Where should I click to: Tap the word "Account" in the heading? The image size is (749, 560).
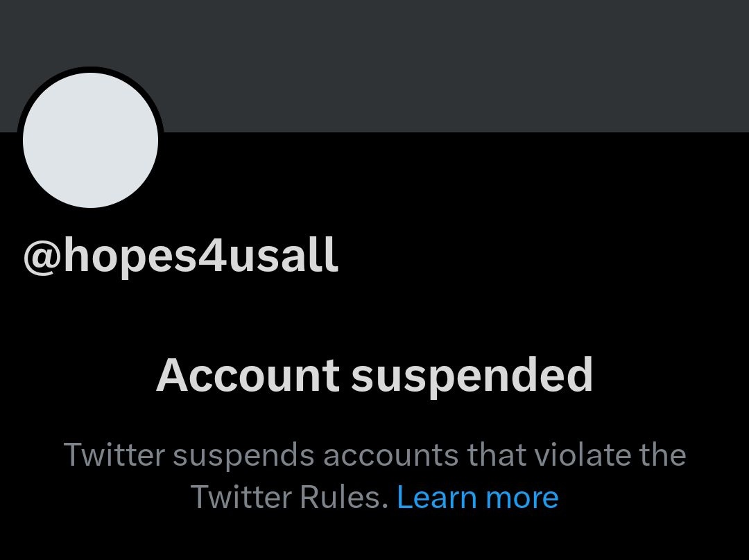point(248,375)
